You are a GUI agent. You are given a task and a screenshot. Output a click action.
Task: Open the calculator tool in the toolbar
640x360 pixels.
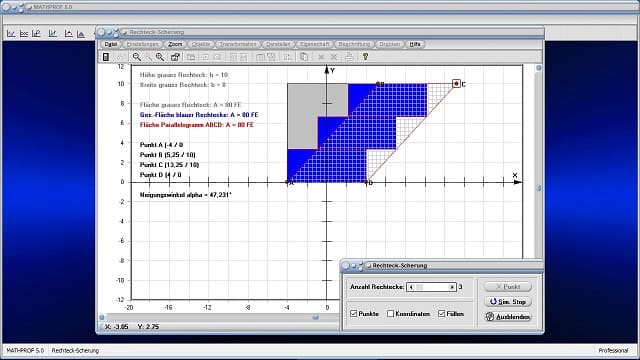[106, 57]
